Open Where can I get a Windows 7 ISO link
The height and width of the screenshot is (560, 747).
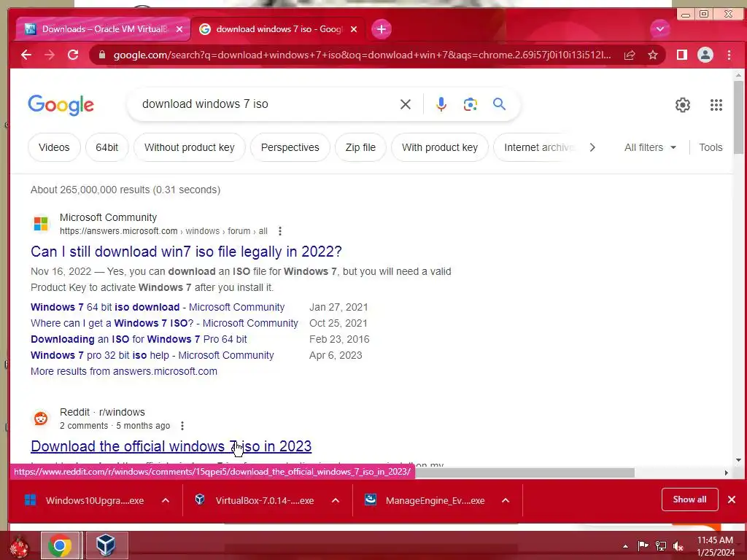(164, 323)
